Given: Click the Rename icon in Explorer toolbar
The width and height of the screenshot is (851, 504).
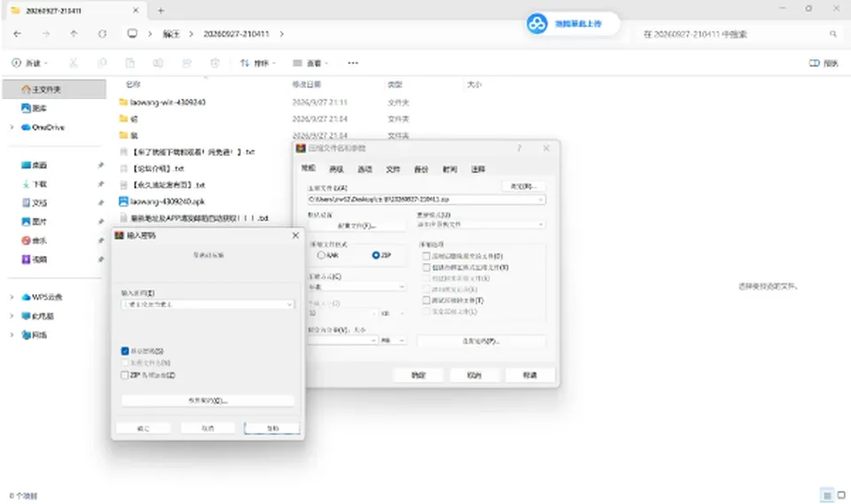Looking at the screenshot, I should click(158, 63).
